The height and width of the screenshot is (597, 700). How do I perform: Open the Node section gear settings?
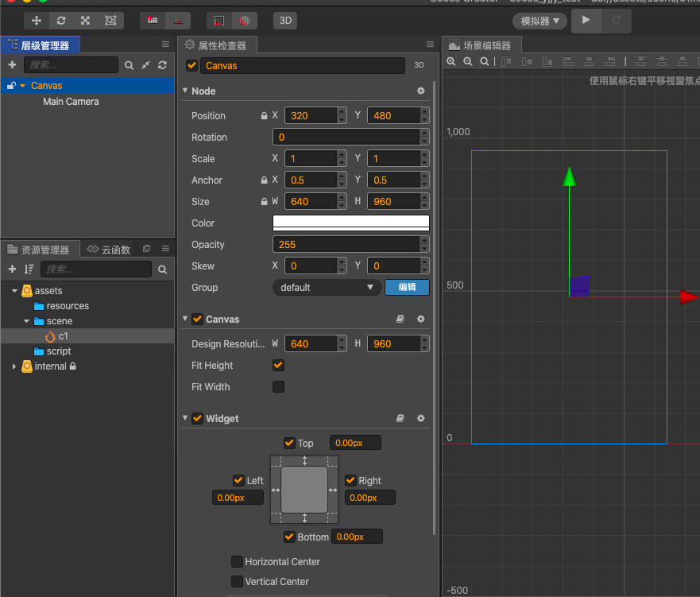click(x=420, y=91)
